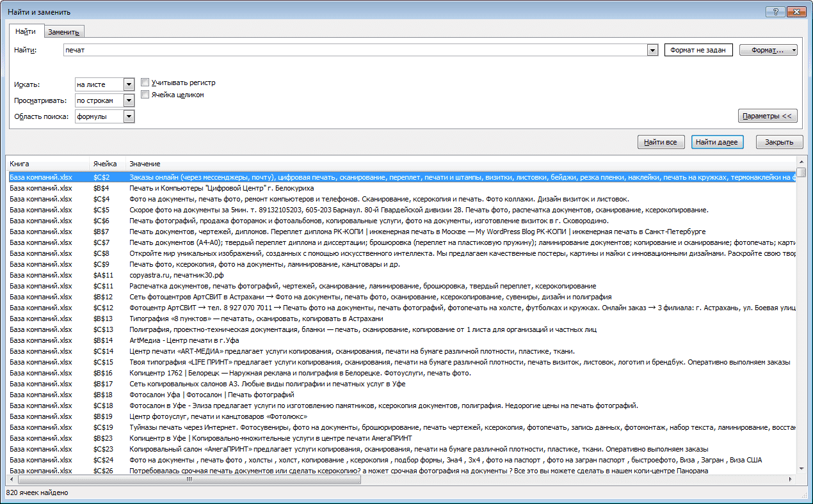Viewport: 813px width, 504px height.
Task: Select the result row for cell $C$11
Action: (x=401, y=286)
